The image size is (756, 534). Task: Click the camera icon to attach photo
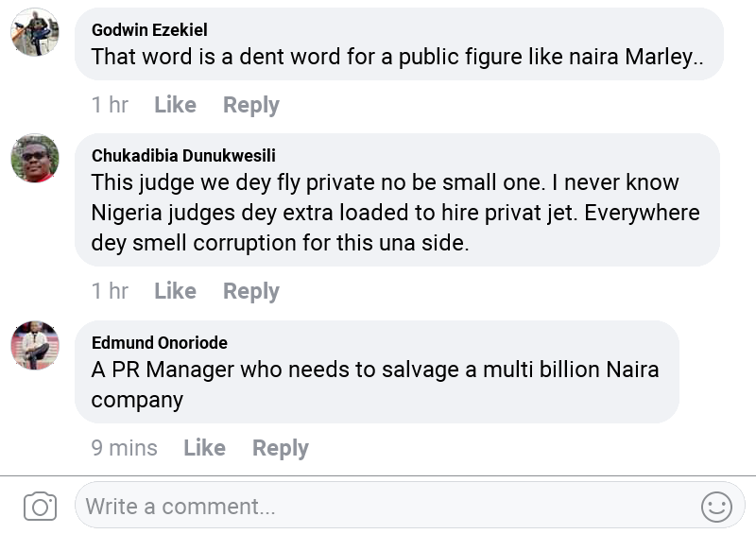click(40, 507)
